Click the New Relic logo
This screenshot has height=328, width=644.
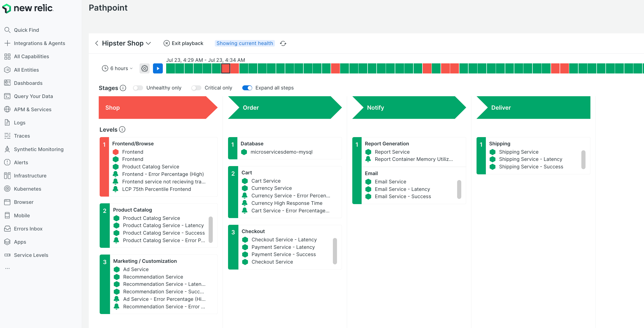pyautogui.click(x=28, y=8)
